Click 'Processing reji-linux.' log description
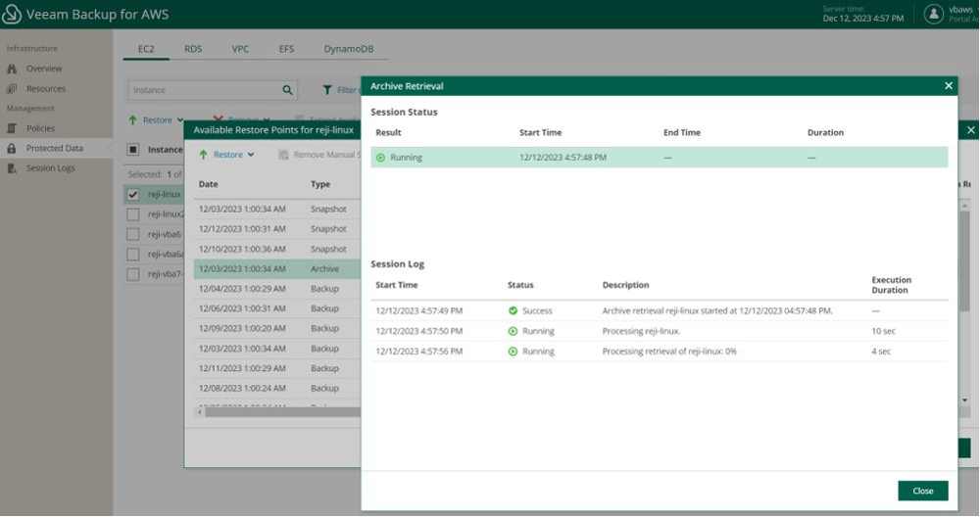980x518 pixels. pos(641,331)
